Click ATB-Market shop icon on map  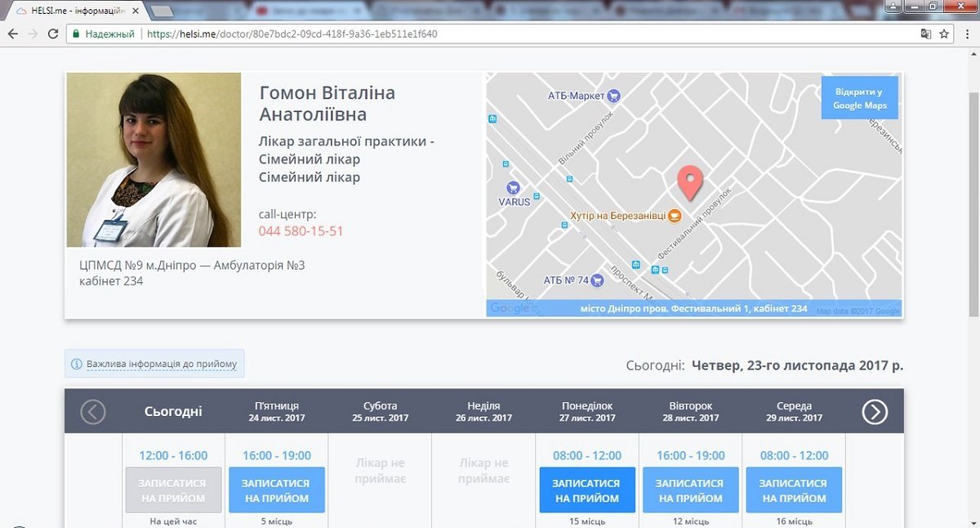(614, 96)
